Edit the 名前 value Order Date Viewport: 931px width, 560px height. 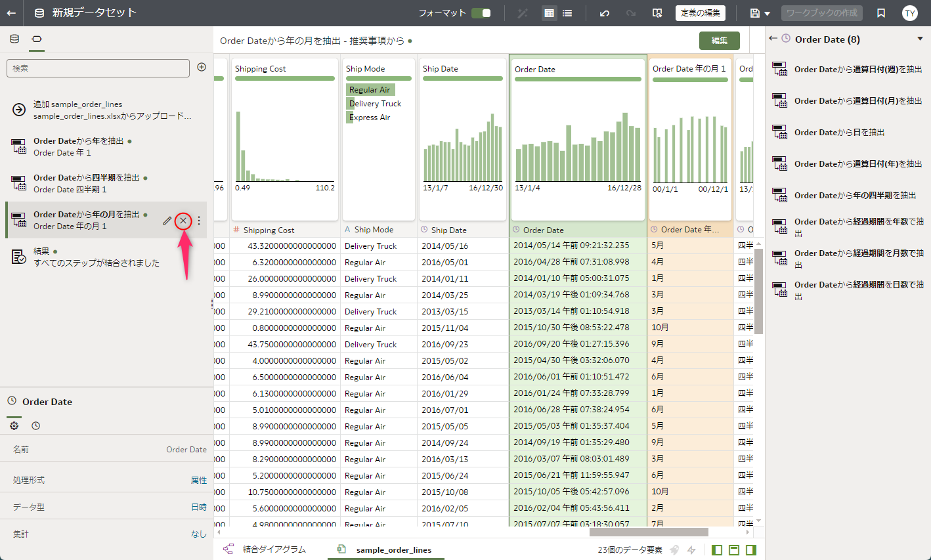(186, 450)
